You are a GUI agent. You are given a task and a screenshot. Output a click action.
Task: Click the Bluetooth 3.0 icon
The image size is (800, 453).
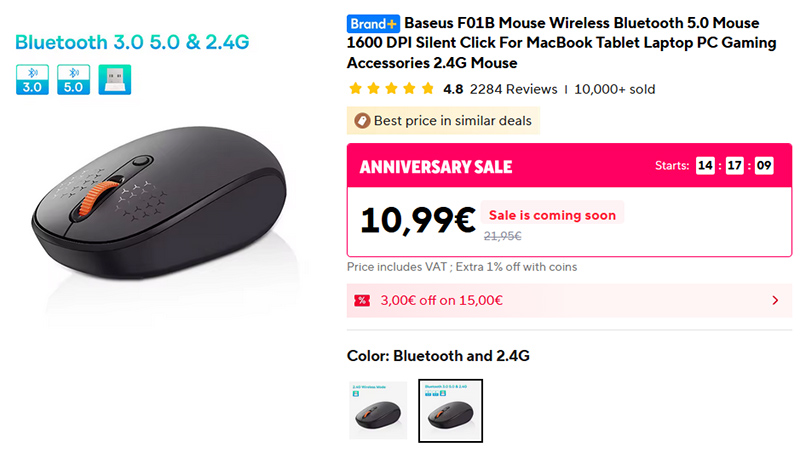(x=32, y=80)
